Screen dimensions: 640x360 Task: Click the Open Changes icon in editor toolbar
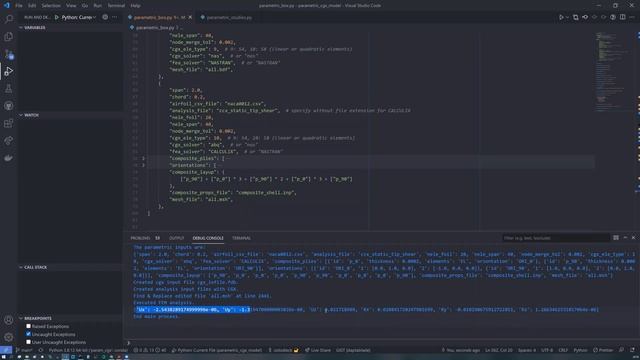(x=576, y=17)
